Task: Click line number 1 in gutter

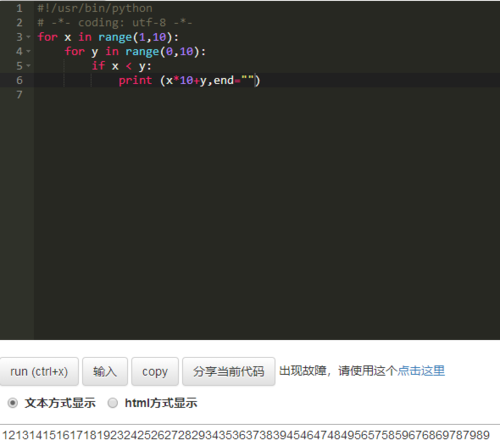Action: click(x=19, y=8)
